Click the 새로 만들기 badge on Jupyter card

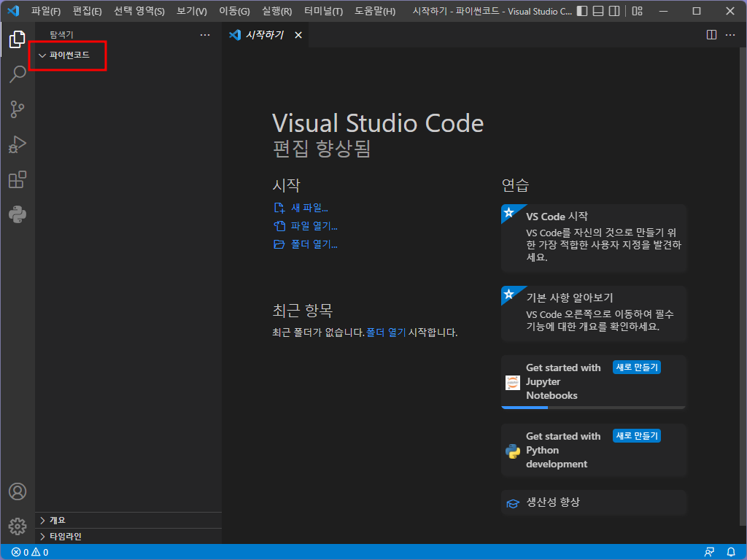coord(636,367)
